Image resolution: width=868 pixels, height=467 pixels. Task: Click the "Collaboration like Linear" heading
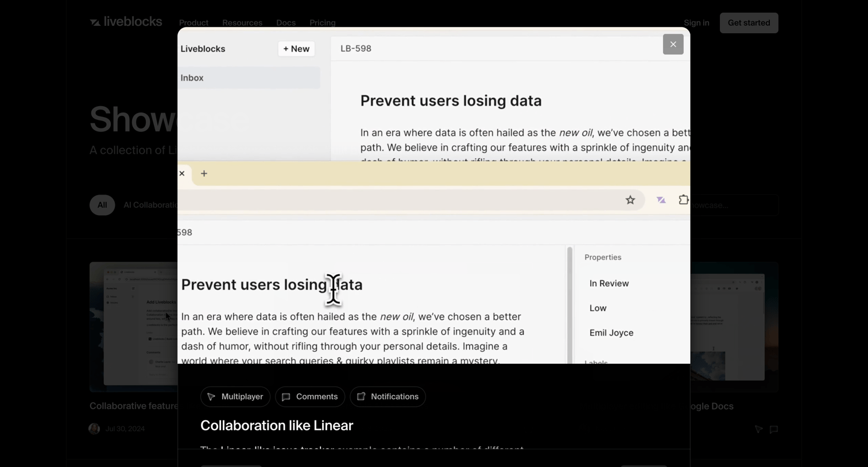(277, 426)
